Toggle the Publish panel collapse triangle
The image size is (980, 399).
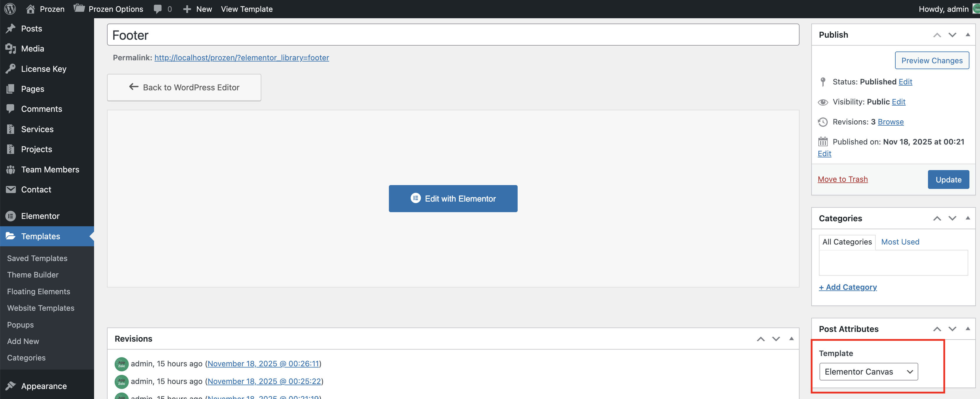(x=967, y=35)
